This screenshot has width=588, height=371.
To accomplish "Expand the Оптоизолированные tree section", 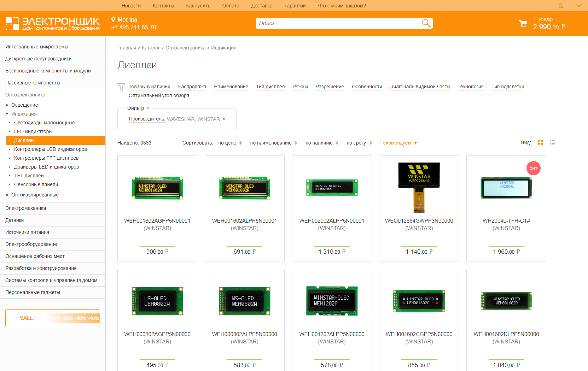I will [x=7, y=195].
